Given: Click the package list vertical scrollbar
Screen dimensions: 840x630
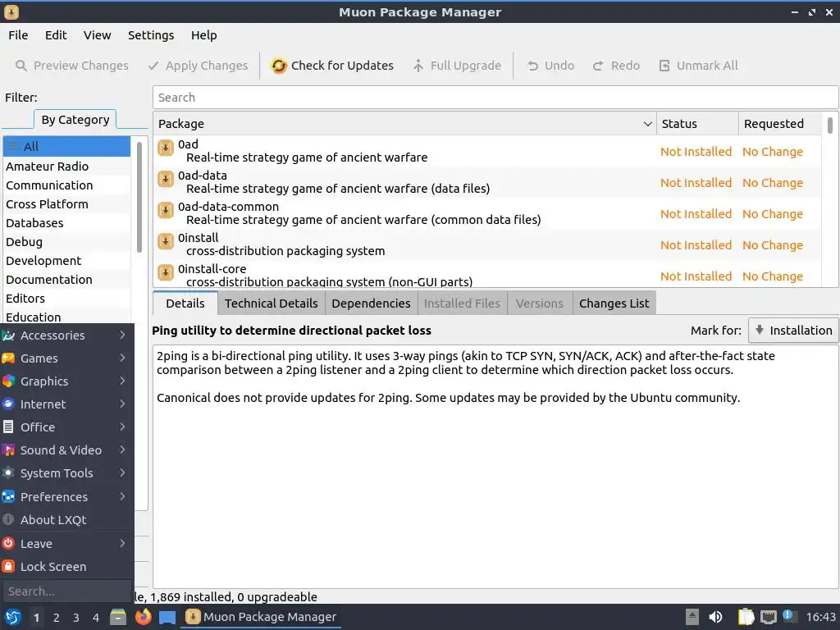Looking at the screenshot, I should pyautogui.click(x=830, y=126).
